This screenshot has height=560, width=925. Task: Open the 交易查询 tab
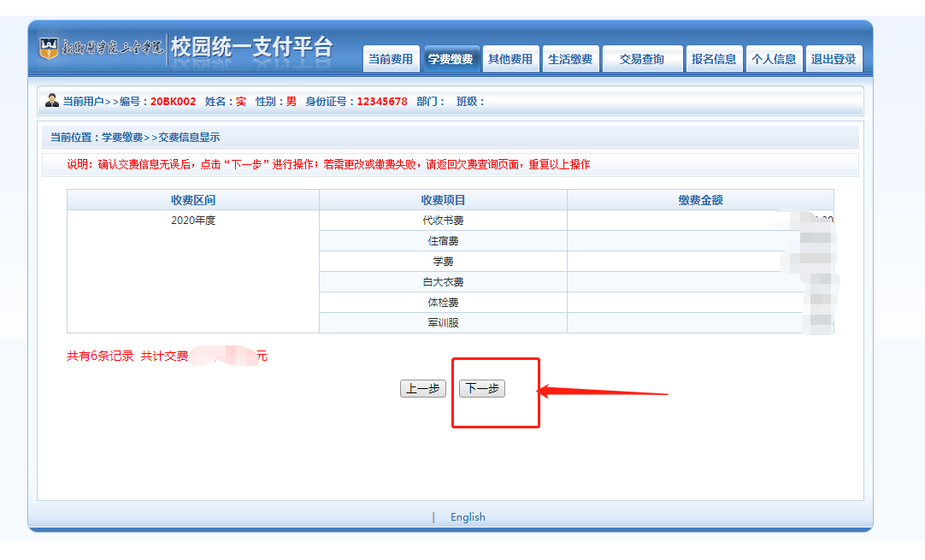(x=642, y=59)
